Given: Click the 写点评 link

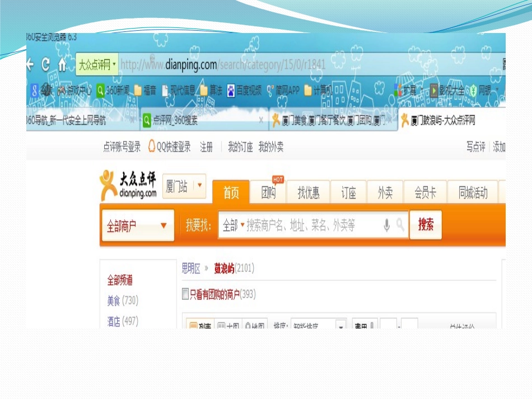Looking at the screenshot, I should (x=475, y=147).
